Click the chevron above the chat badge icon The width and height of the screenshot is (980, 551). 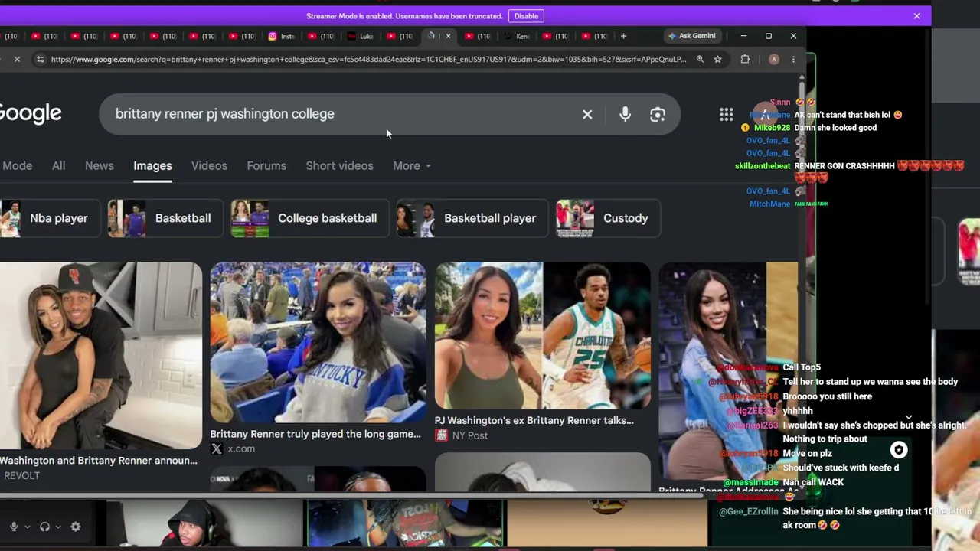click(x=909, y=418)
